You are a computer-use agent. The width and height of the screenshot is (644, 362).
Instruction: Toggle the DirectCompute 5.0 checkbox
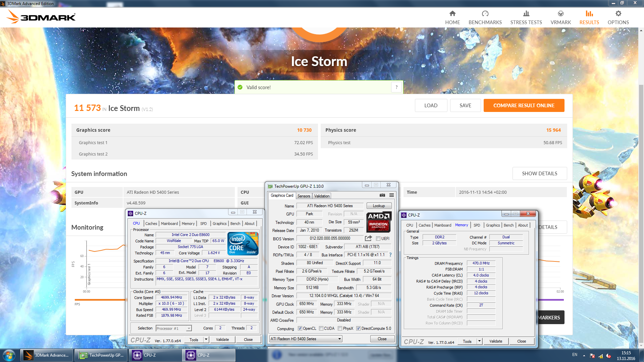pos(359,328)
